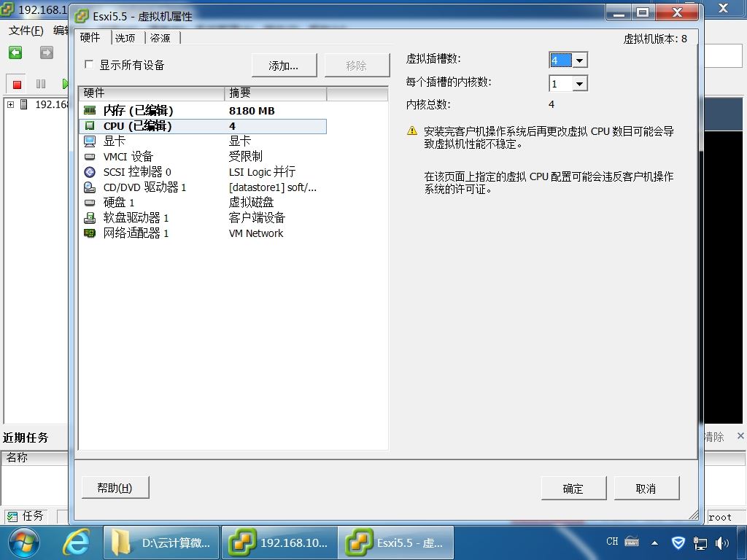This screenshot has width=747, height=560.
Task: Click the green back navigation arrow
Action: point(15,52)
